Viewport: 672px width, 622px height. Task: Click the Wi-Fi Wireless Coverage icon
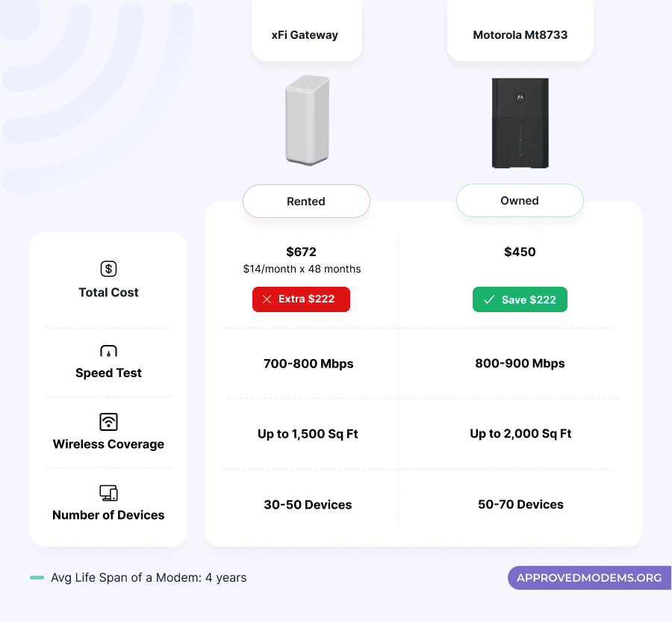pyautogui.click(x=109, y=422)
